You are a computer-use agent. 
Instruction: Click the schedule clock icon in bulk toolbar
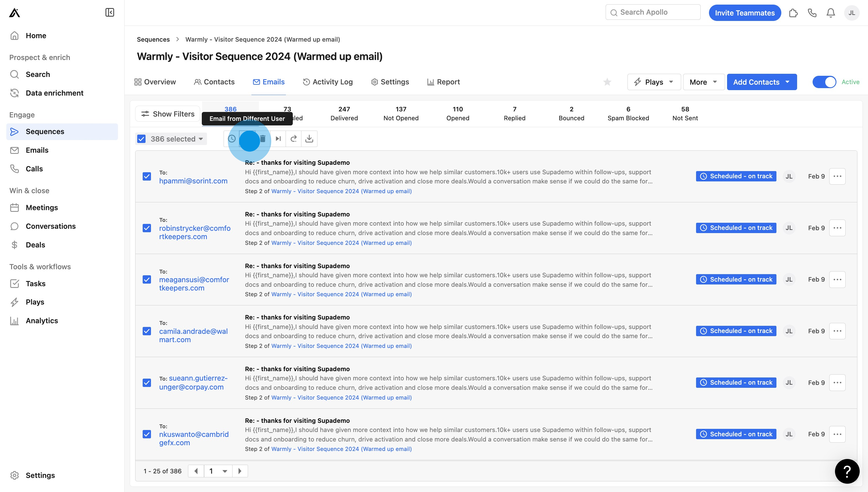pyautogui.click(x=232, y=139)
